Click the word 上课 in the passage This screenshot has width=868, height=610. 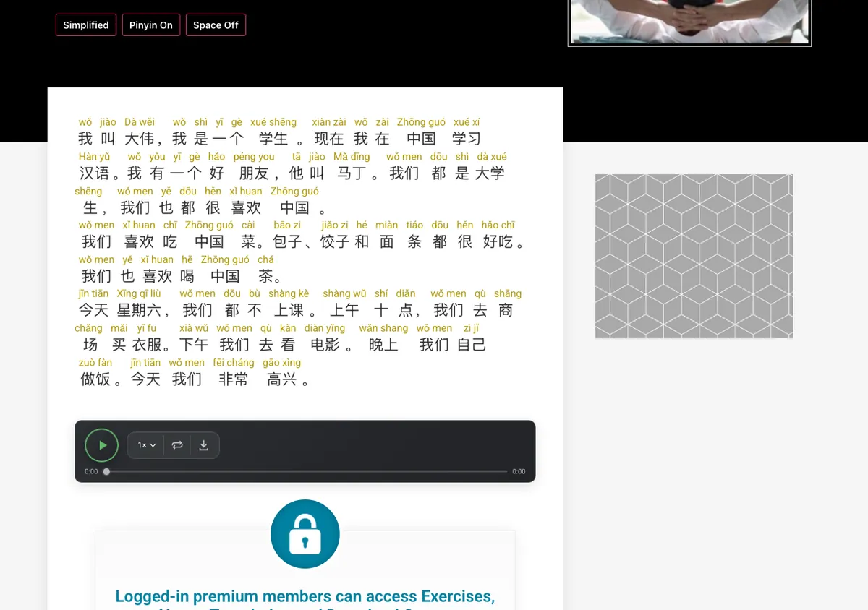point(289,311)
